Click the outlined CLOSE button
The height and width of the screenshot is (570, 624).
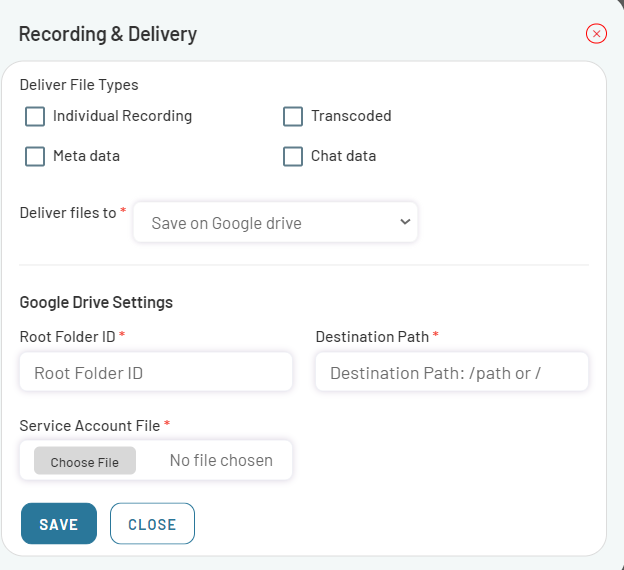click(152, 523)
